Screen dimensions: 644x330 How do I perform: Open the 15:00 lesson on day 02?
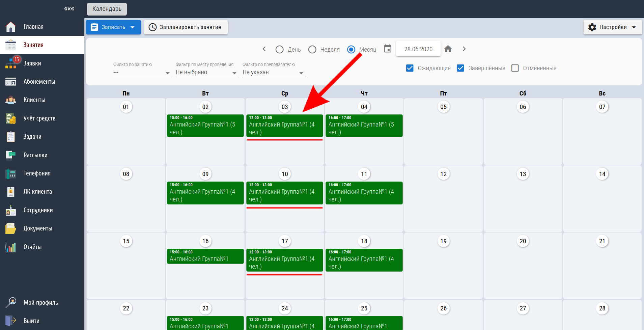205,126
